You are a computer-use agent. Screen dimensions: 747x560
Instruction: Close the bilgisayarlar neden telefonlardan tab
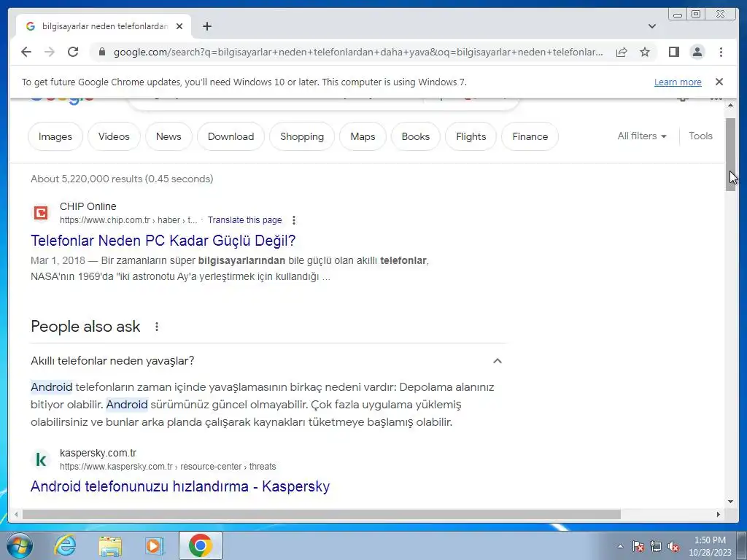(179, 26)
